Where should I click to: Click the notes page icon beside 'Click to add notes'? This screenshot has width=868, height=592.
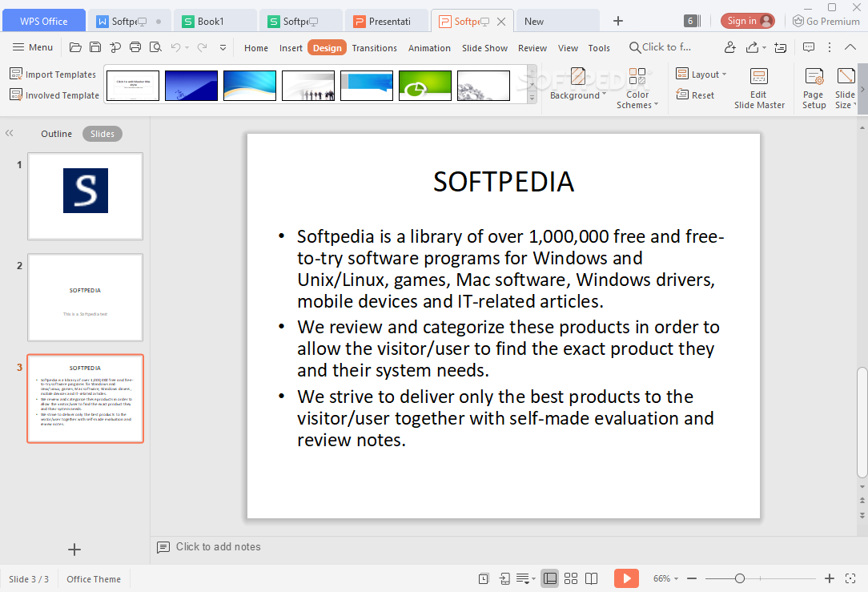click(x=163, y=547)
